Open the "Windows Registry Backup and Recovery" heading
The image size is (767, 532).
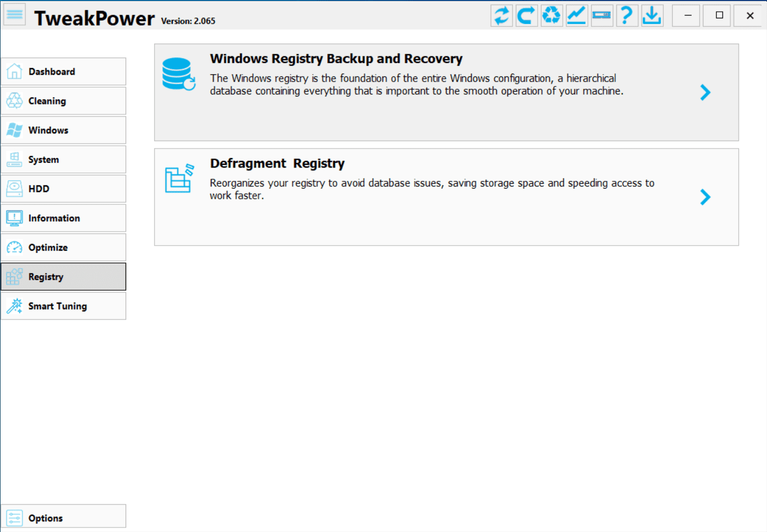(x=336, y=59)
